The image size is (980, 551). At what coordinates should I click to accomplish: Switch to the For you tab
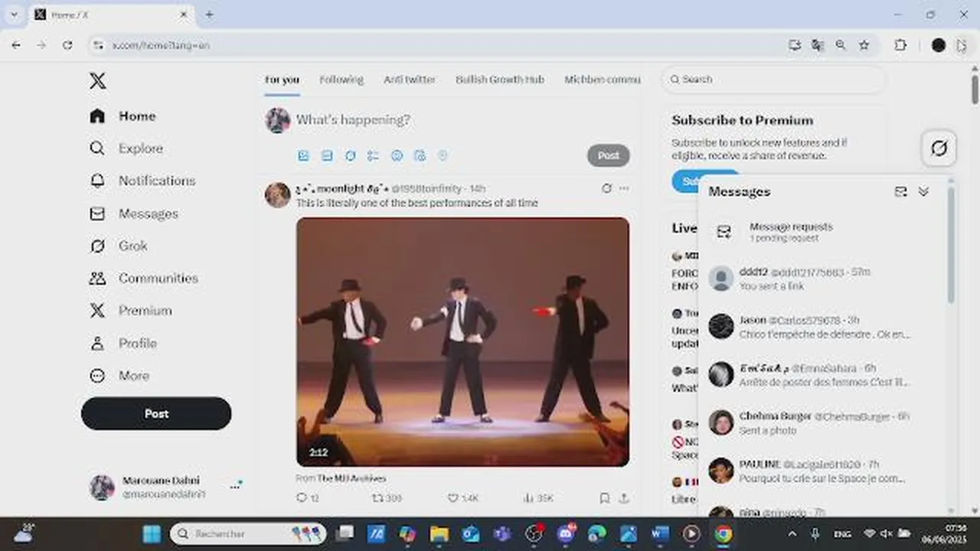(282, 80)
